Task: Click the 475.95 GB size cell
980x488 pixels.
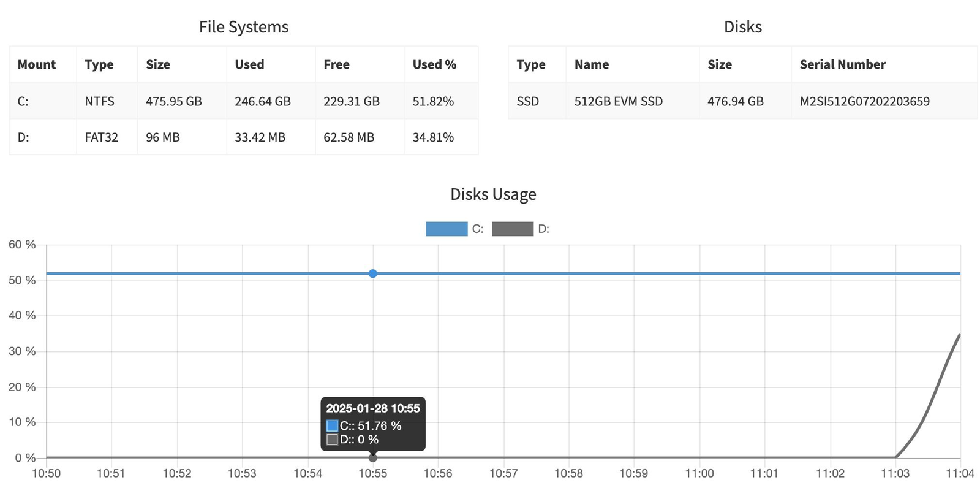Action: tap(182, 101)
